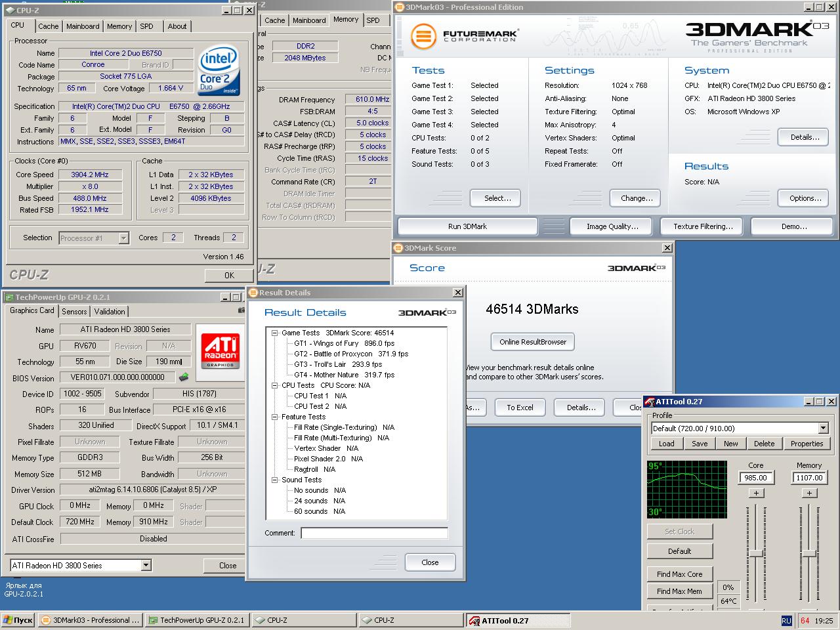
Task: Open Image Quality... in 3DMark03
Action: pos(612,226)
